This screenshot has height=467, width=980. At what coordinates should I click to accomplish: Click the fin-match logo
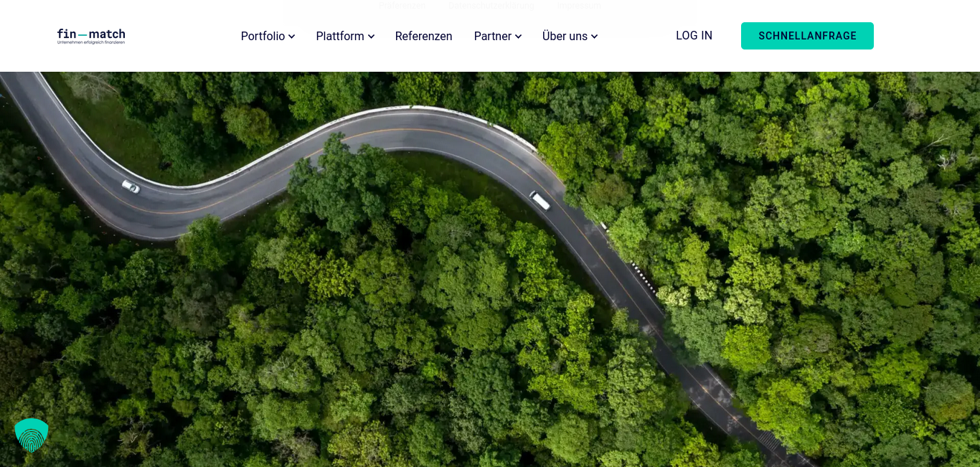tap(91, 36)
